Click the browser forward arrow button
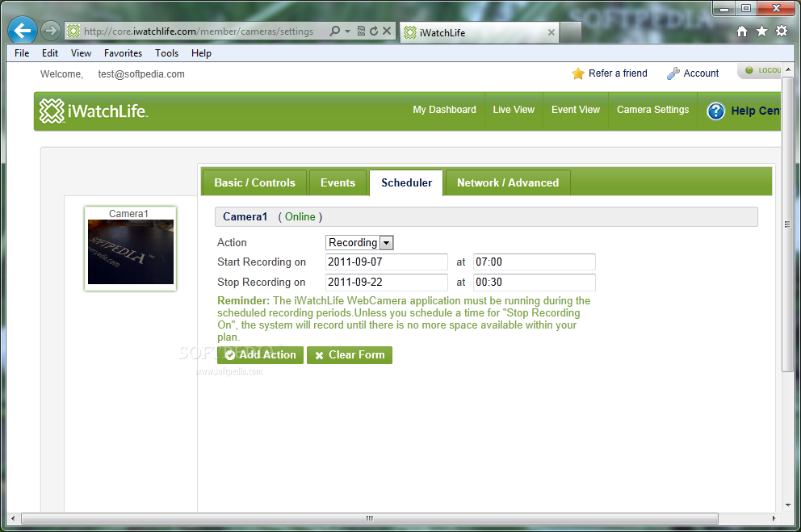Viewport: 801px width, 532px height. point(50,31)
